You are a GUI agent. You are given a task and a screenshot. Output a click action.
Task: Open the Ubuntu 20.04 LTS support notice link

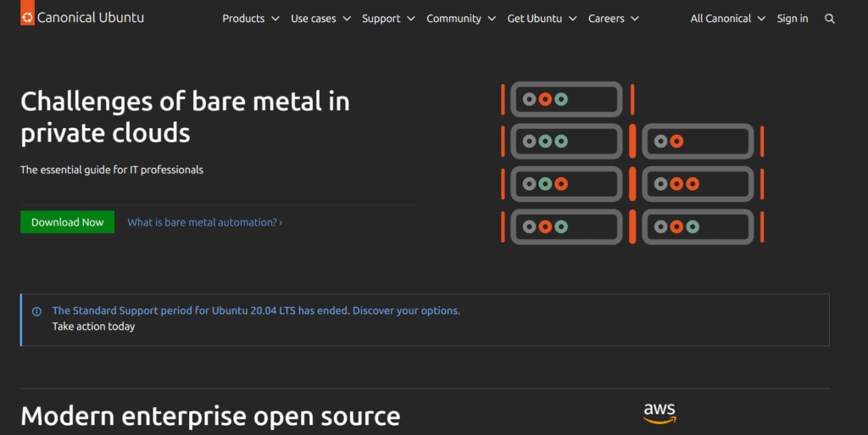pyautogui.click(x=256, y=310)
